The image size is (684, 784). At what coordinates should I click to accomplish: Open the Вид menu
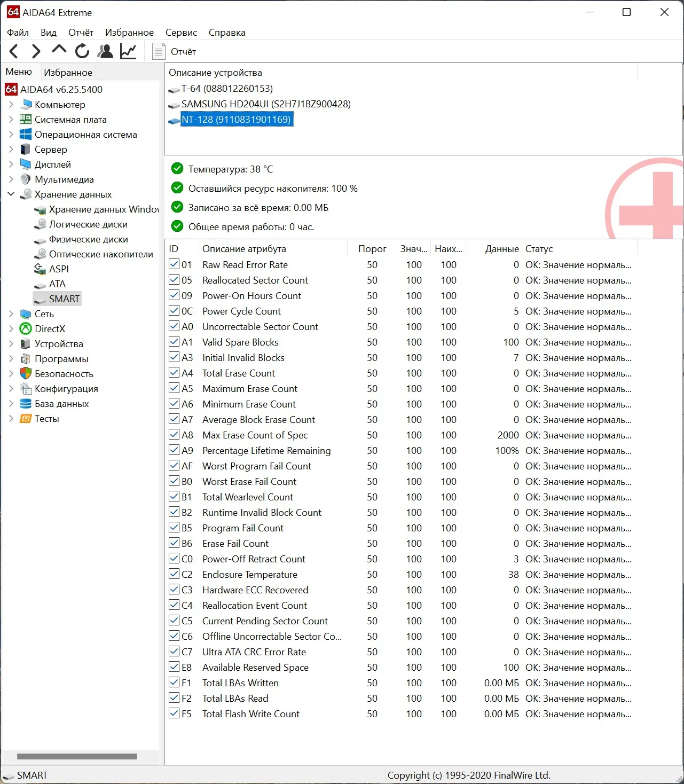click(49, 33)
